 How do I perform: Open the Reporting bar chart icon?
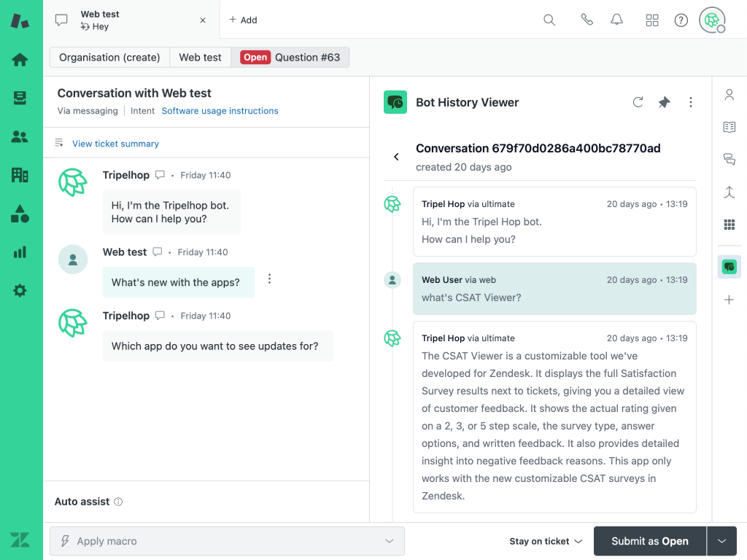tap(20, 252)
